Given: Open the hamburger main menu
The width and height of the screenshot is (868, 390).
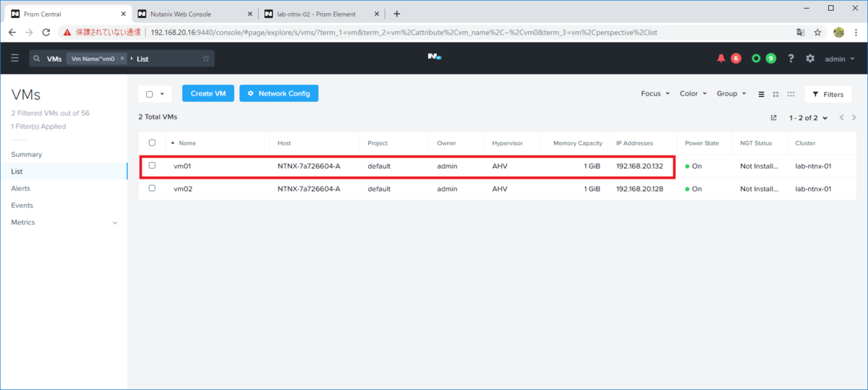Looking at the screenshot, I should click(x=15, y=58).
